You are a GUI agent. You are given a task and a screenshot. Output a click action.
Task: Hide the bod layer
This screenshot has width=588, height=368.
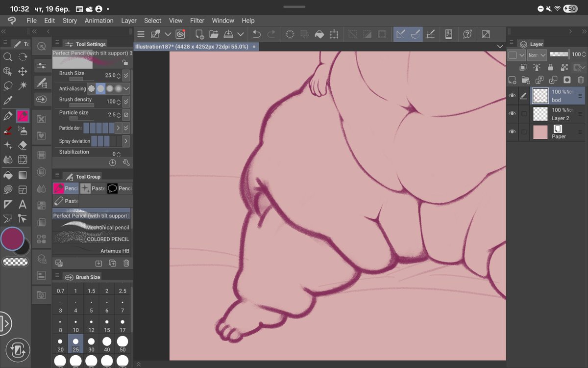(x=512, y=96)
